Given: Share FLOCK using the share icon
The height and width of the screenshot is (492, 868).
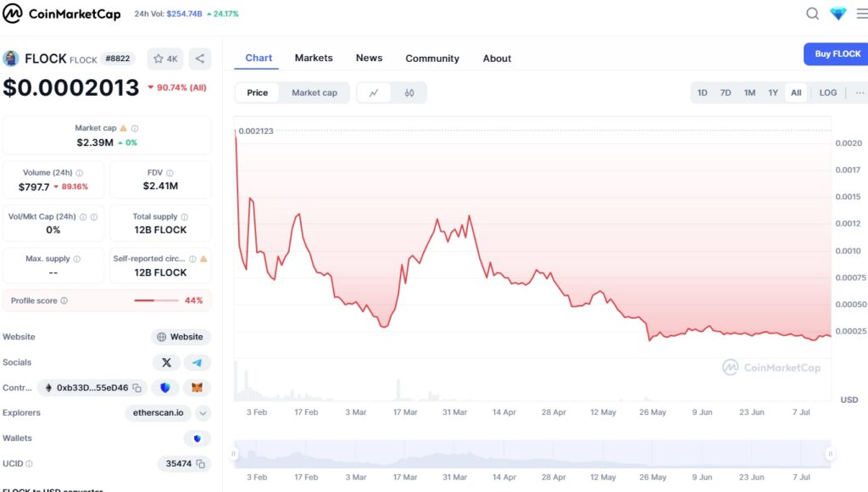Looking at the screenshot, I should pos(200,59).
